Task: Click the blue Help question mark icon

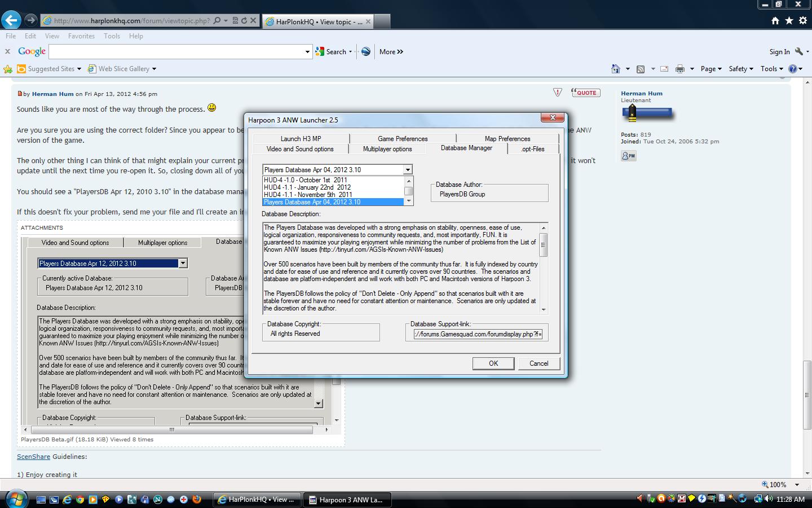Action: pyautogui.click(x=793, y=69)
